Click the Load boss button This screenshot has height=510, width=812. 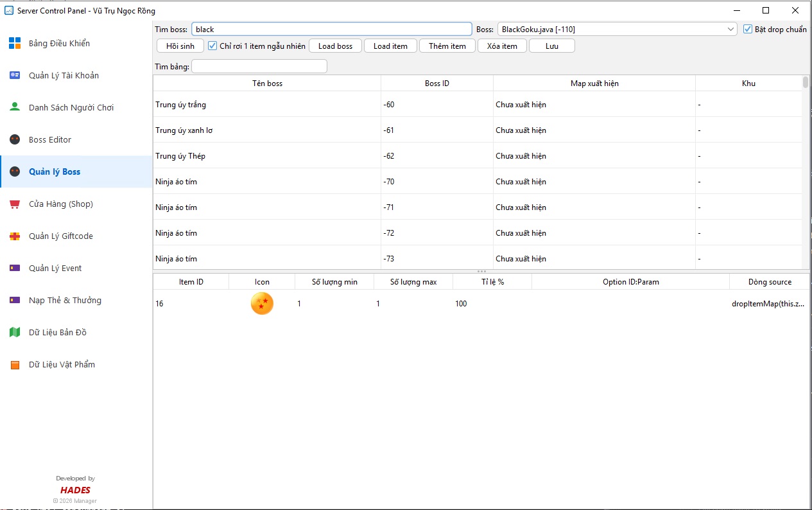(x=335, y=46)
